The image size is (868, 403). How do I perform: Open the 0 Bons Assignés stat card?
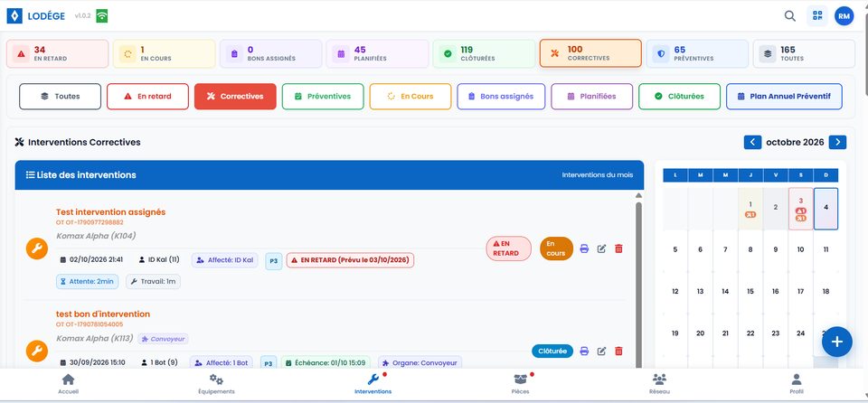pyautogui.click(x=270, y=53)
